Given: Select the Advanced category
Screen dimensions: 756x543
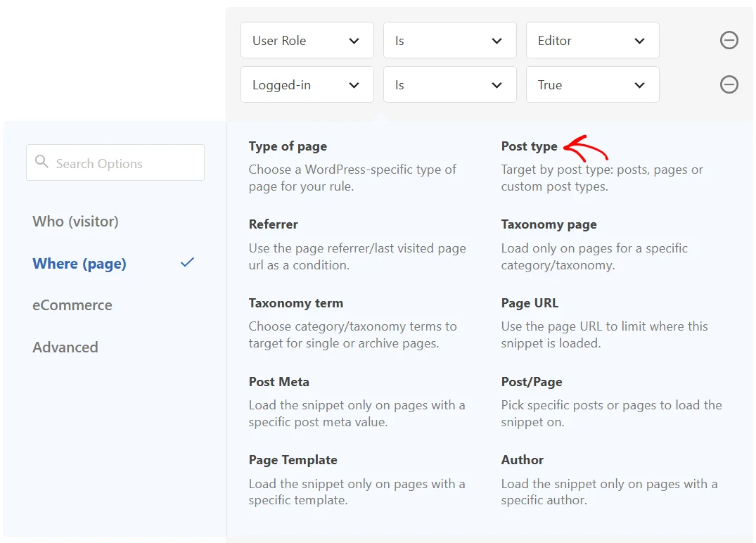Looking at the screenshot, I should point(65,347).
